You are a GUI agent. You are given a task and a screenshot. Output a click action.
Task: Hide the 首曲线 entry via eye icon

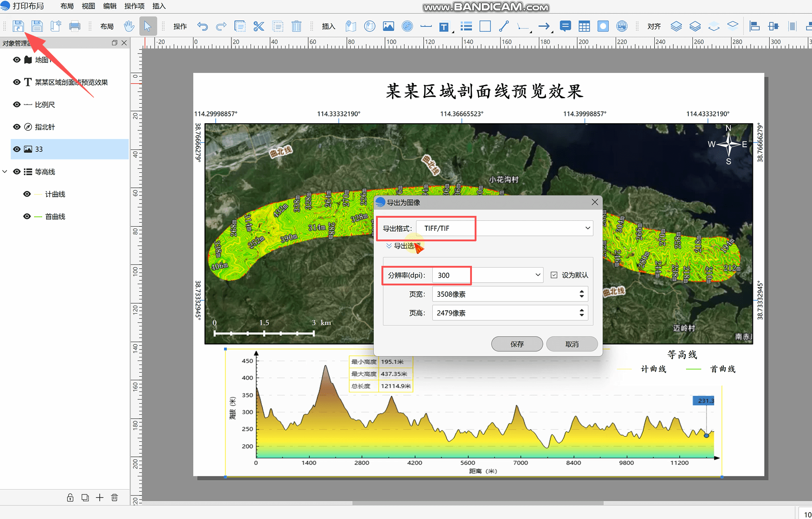27,216
